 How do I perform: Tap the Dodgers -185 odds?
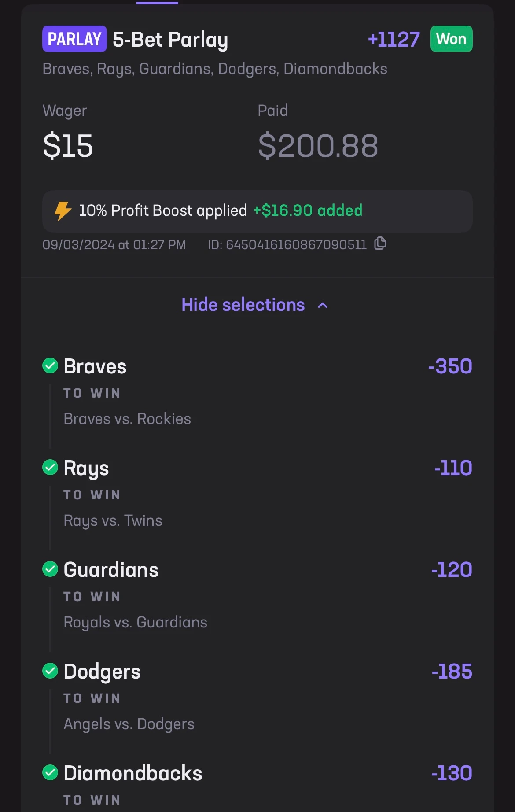(x=452, y=672)
